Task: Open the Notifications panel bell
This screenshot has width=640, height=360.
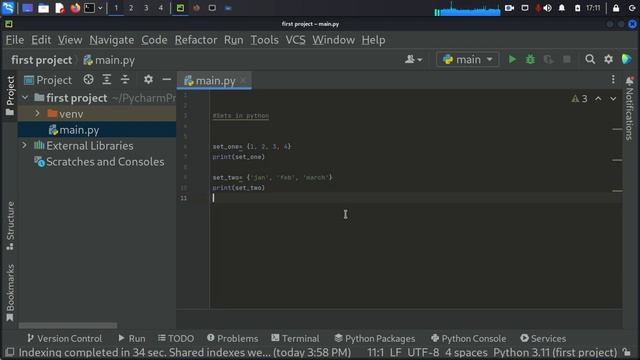Action: pos(629,81)
